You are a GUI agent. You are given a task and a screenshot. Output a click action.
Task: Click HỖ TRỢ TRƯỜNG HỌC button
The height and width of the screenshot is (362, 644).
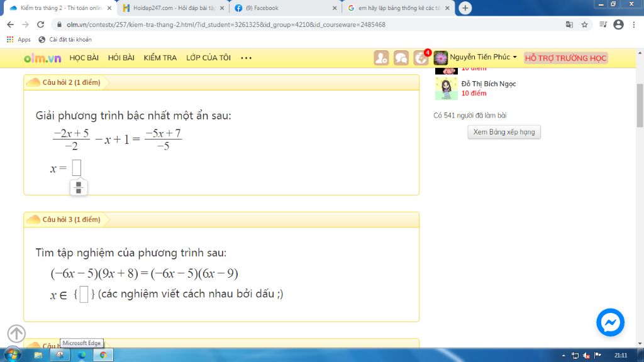pos(565,58)
